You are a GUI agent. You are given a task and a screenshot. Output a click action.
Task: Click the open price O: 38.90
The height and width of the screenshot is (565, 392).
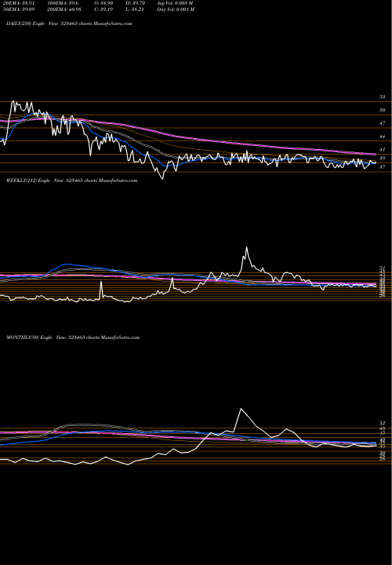[104, 2]
